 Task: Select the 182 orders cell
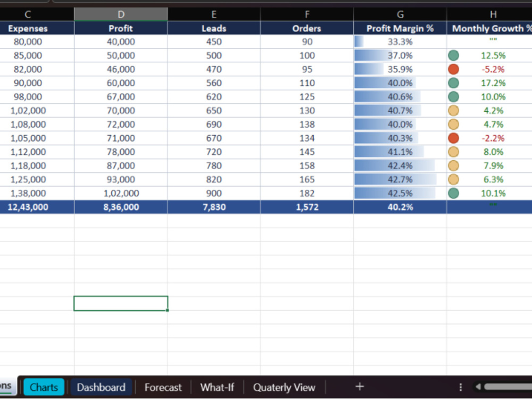tap(307, 193)
